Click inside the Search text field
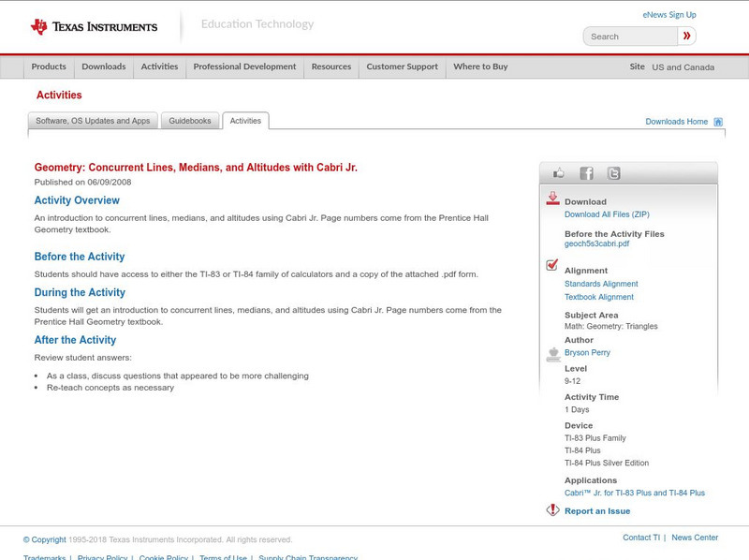Viewport: 749px width, 560px height. click(x=630, y=37)
